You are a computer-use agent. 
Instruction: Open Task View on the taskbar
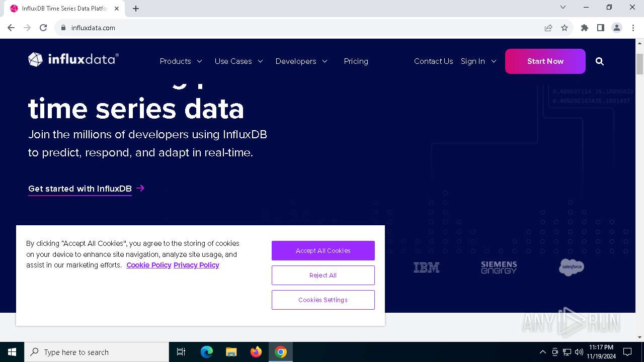181,352
